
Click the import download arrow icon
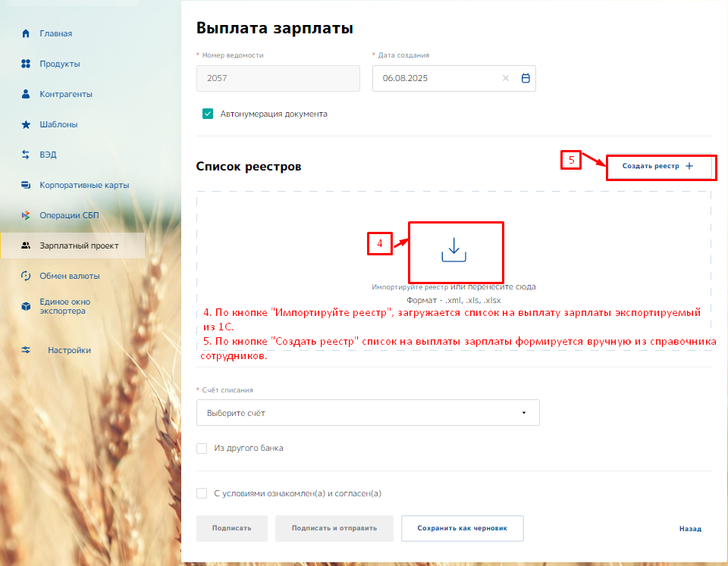453,250
